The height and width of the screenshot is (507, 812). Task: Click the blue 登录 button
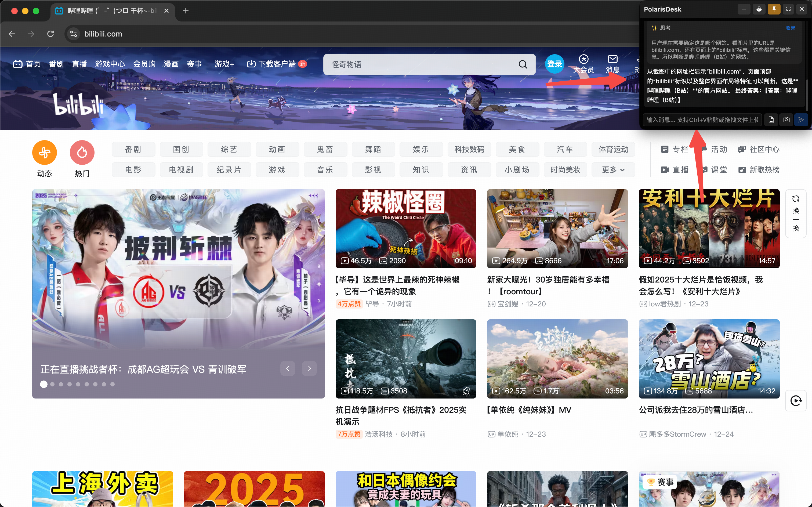click(x=554, y=64)
